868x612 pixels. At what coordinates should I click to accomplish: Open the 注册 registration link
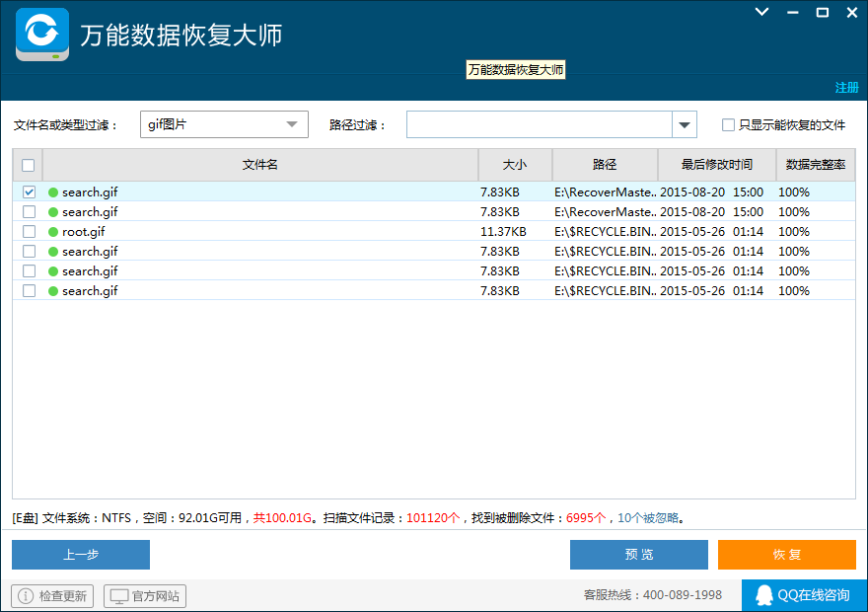(846, 88)
